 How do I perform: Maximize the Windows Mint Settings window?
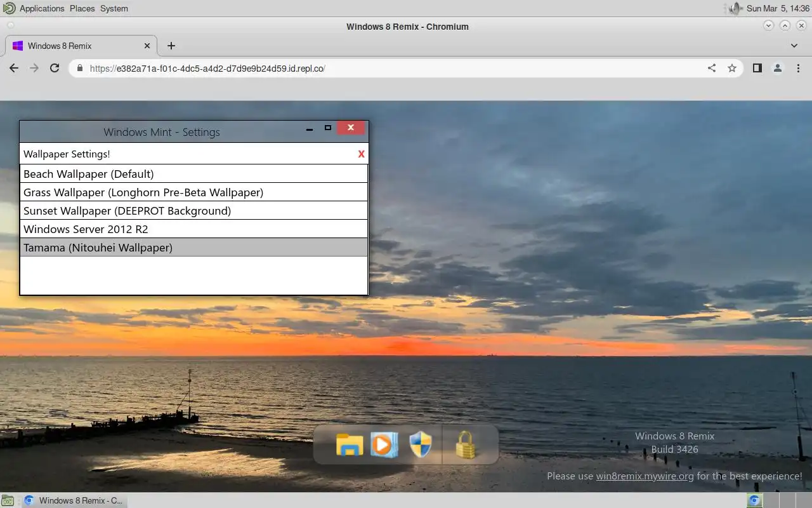[328, 128]
